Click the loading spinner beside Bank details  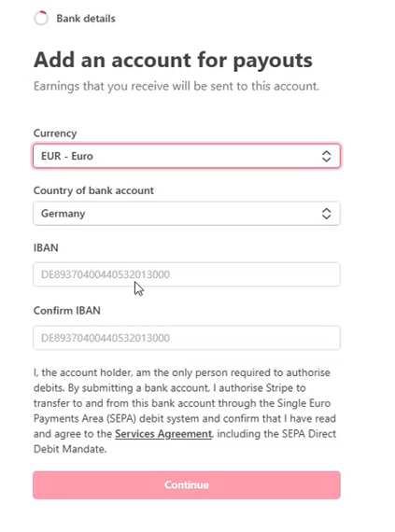[x=41, y=19]
